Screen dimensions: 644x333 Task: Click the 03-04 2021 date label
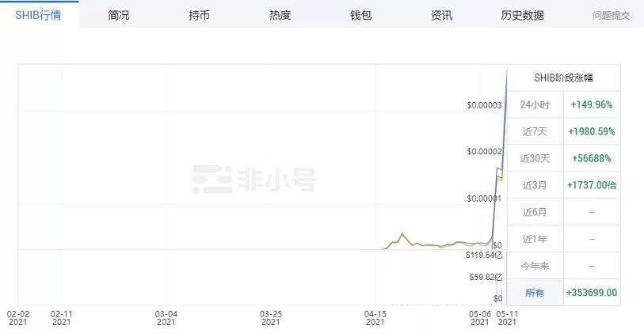point(166,318)
